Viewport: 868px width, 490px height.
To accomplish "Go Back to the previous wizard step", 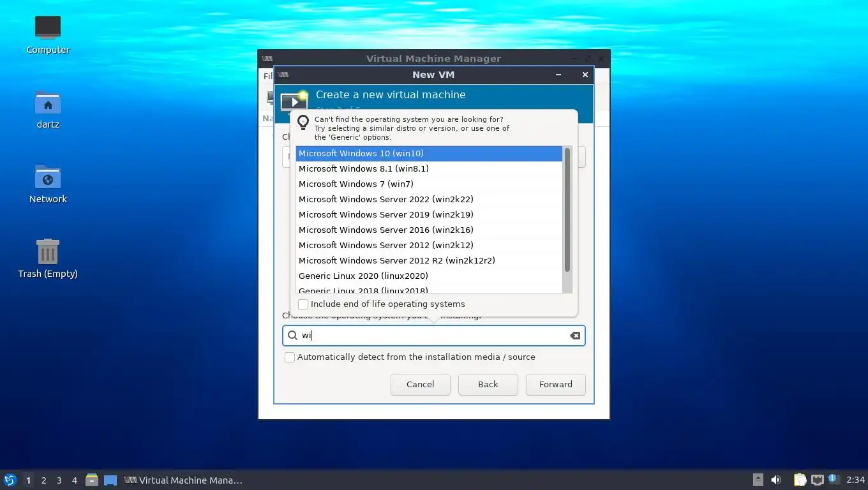I will [x=488, y=385].
